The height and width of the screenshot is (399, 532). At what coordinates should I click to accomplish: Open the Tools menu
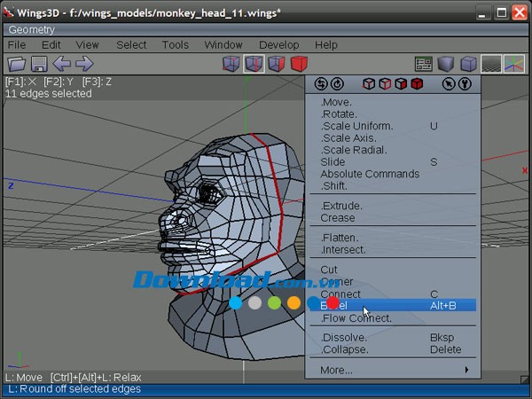[x=175, y=45]
